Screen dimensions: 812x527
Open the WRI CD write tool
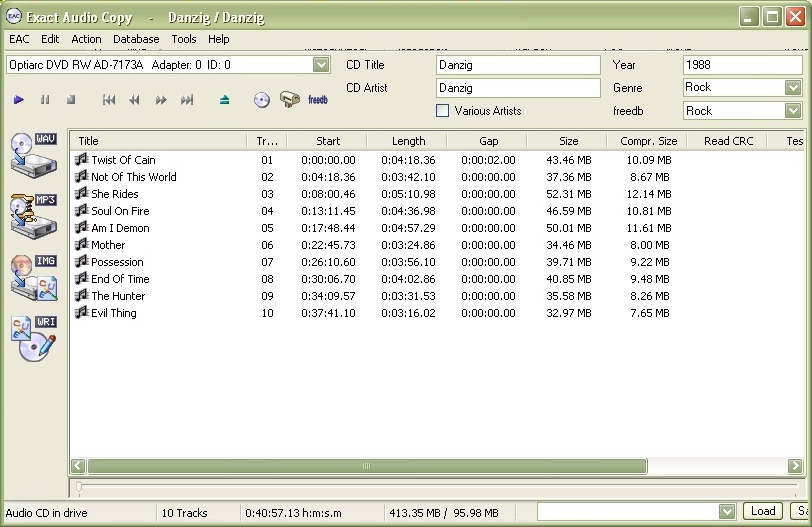(34, 339)
